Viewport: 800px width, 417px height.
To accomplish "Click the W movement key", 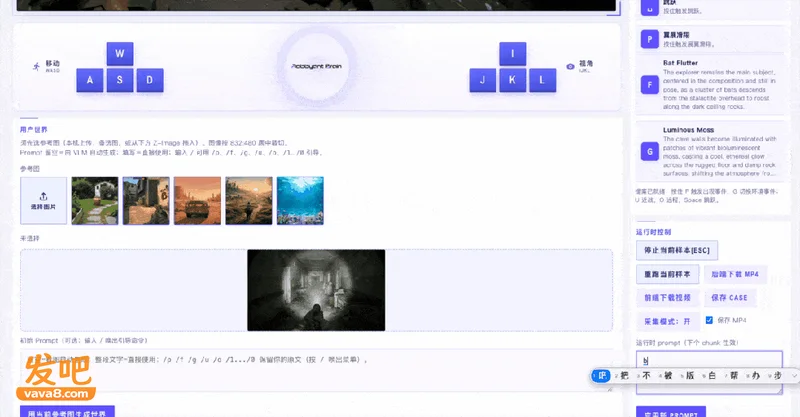I will (120, 54).
